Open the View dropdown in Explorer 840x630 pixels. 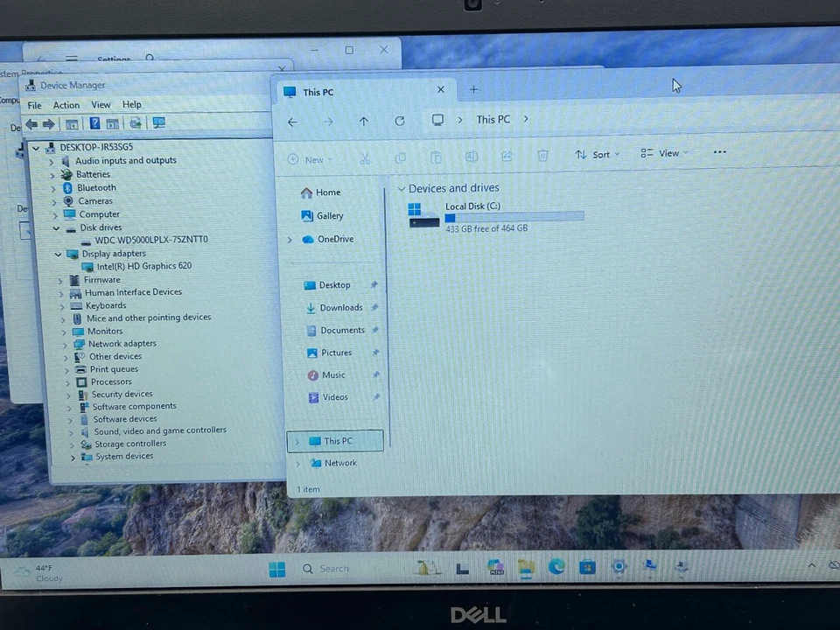pos(664,153)
